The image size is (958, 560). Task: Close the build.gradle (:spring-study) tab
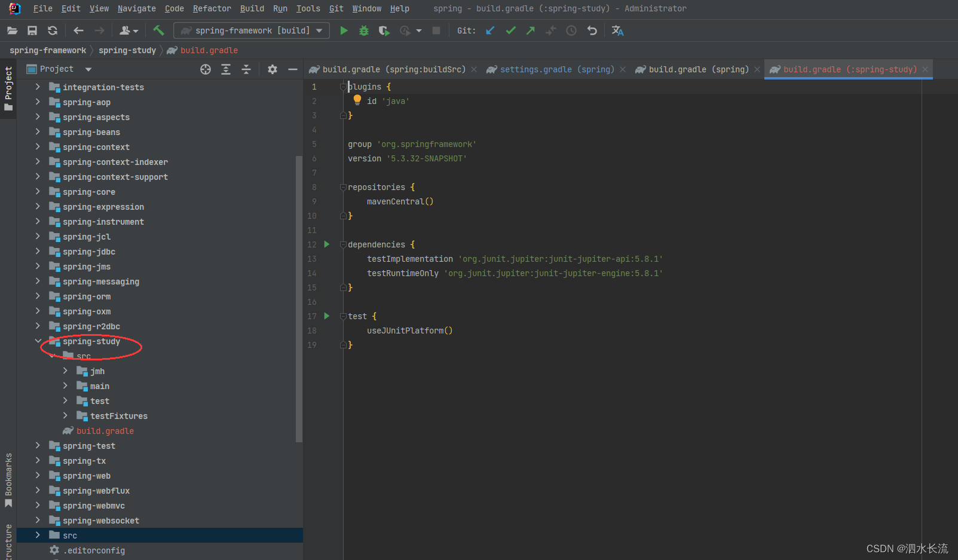(925, 69)
